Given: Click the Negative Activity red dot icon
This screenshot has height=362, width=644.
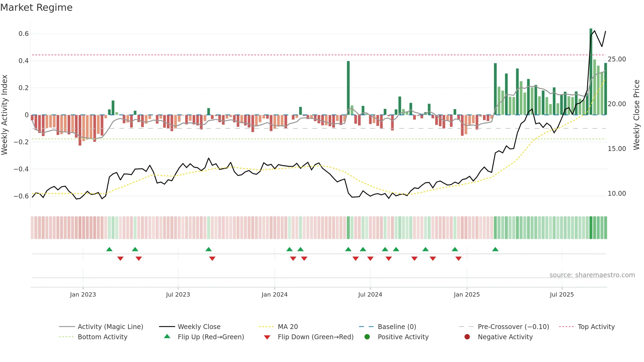Looking at the screenshot, I should [467, 337].
